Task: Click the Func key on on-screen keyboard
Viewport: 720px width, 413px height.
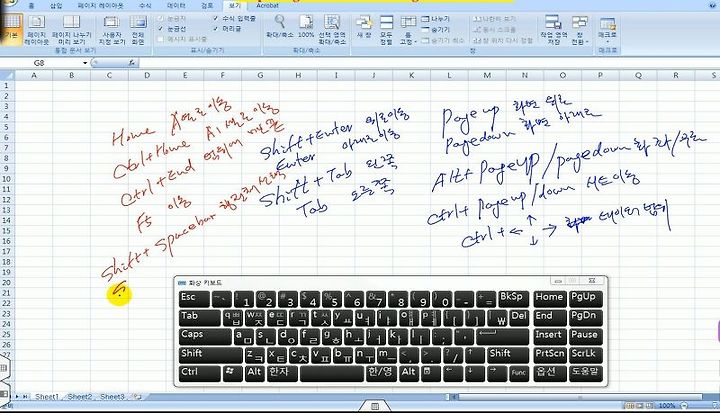Action: (518, 373)
